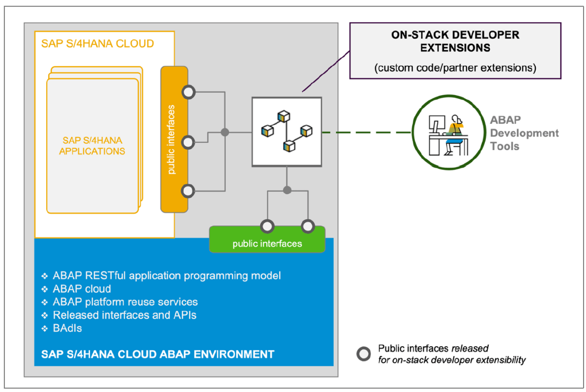Click the gray junction dot below cubes box

287,191
